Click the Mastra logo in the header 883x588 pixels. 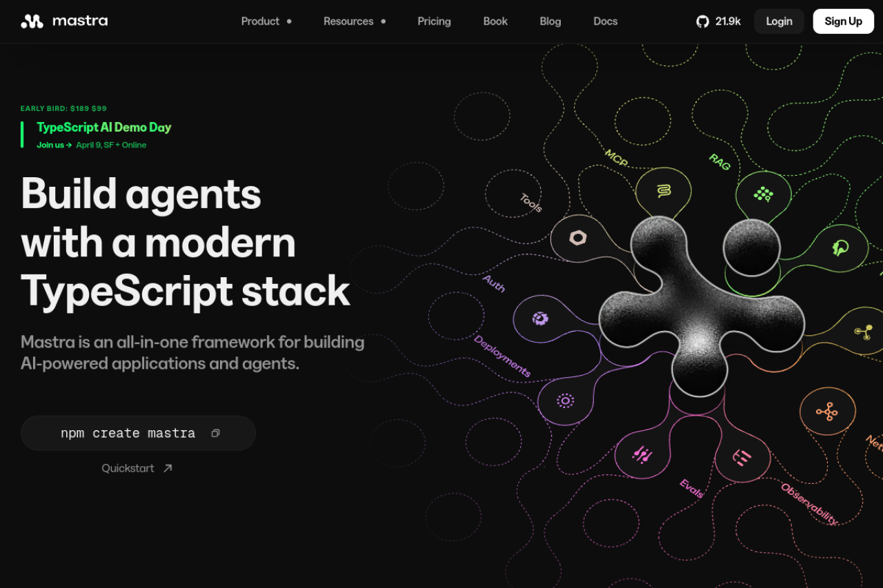pyautogui.click(x=64, y=21)
